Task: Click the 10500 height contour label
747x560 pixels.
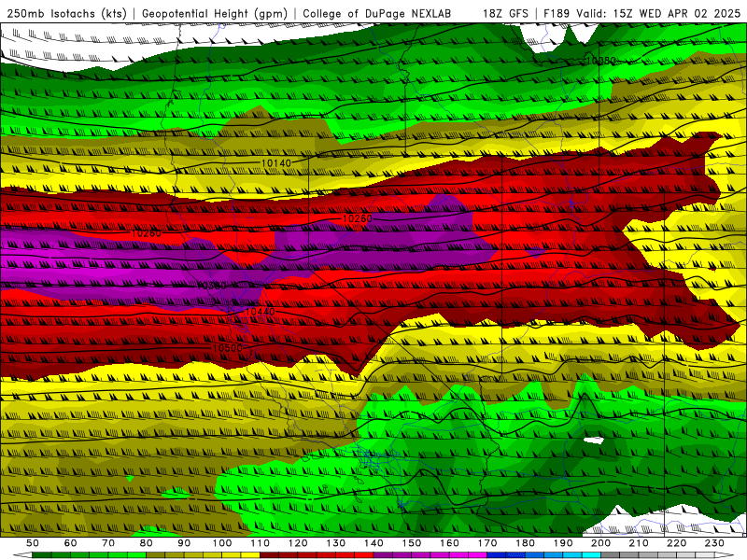Action: (x=228, y=348)
